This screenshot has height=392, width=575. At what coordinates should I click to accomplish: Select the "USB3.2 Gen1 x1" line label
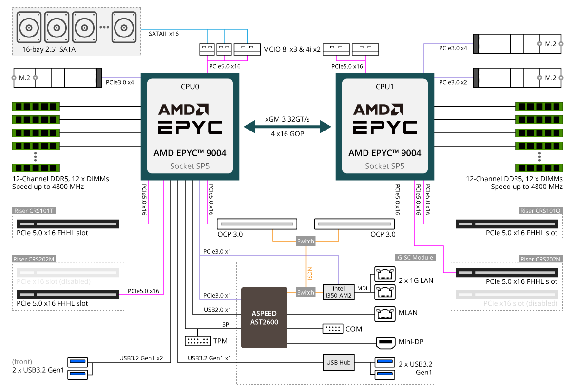(x=210, y=358)
